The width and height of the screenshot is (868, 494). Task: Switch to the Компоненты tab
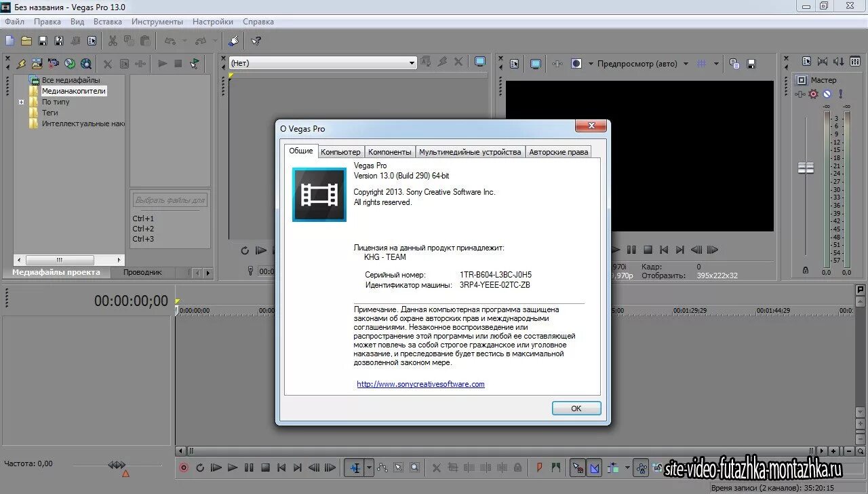390,151
